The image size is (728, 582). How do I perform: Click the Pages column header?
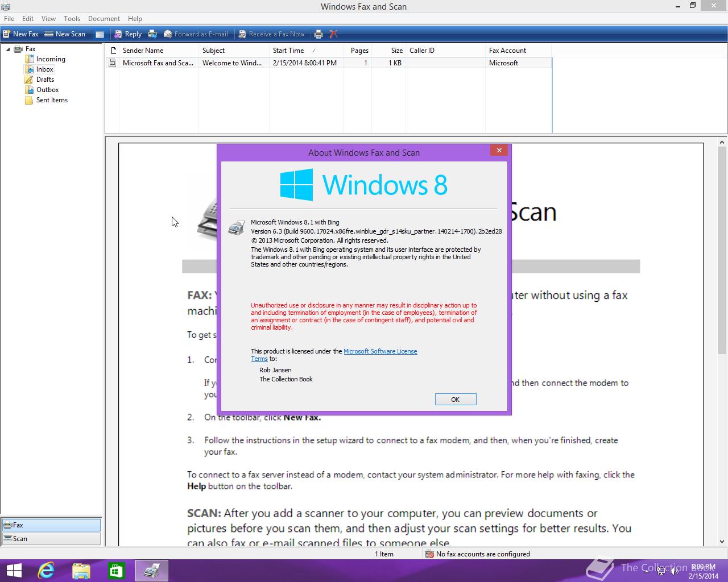(357, 51)
